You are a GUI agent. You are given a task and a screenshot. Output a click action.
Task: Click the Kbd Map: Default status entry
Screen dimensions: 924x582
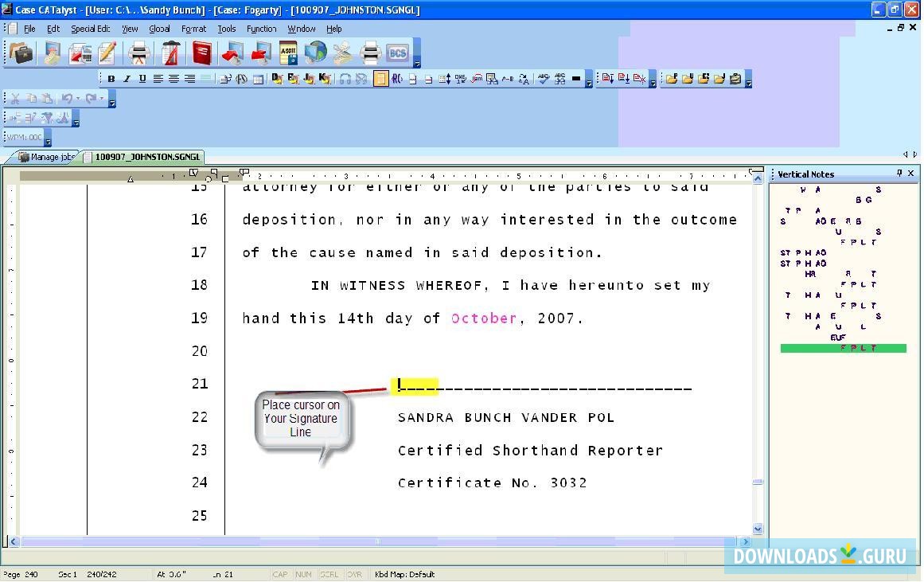(405, 574)
